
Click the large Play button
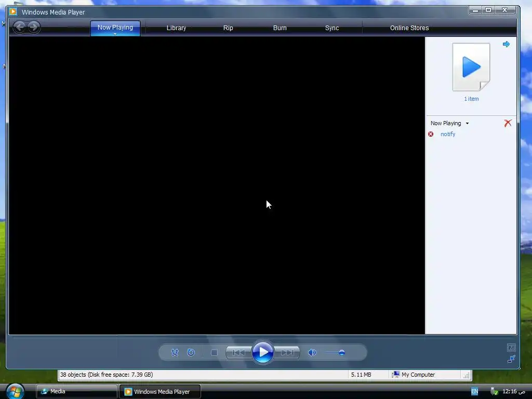coord(263,352)
